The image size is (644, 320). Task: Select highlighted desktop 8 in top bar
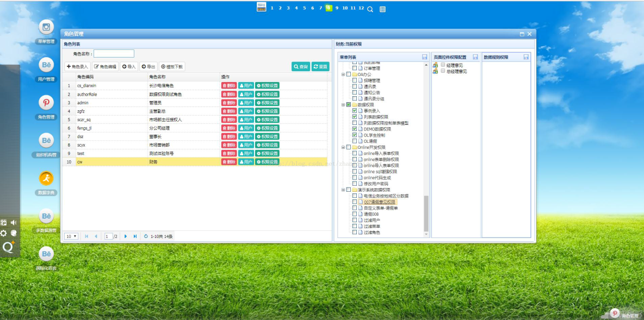point(329,8)
